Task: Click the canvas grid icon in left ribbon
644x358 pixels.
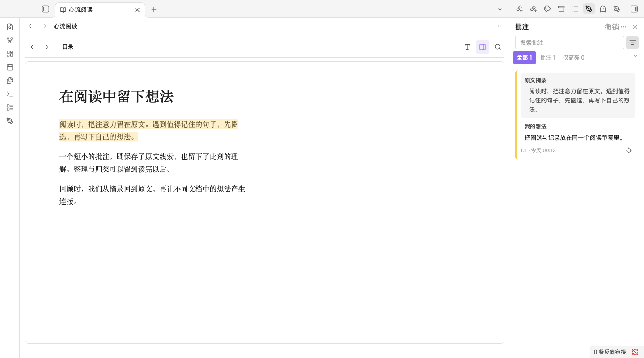Action: (x=10, y=54)
